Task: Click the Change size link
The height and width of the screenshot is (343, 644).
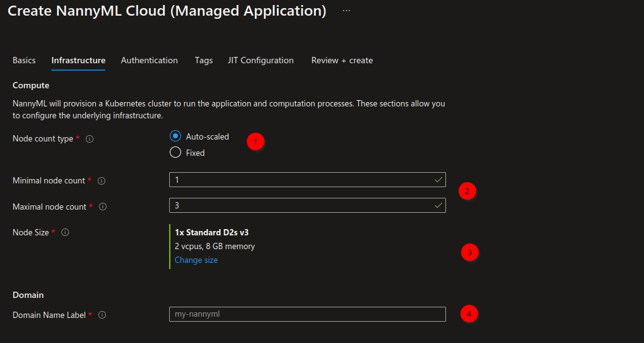Action: click(196, 260)
